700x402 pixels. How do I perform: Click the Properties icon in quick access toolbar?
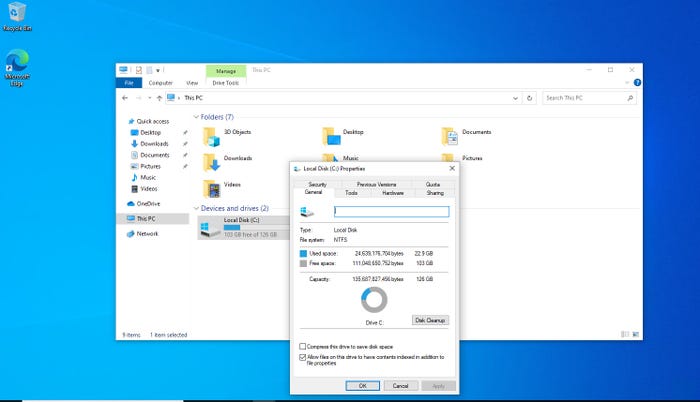click(x=139, y=70)
